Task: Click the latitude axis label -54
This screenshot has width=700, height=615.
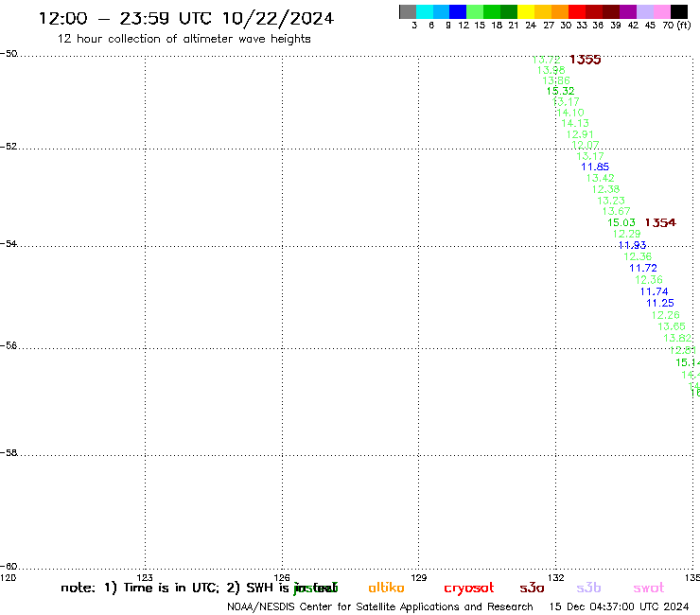Action: pyautogui.click(x=9, y=244)
